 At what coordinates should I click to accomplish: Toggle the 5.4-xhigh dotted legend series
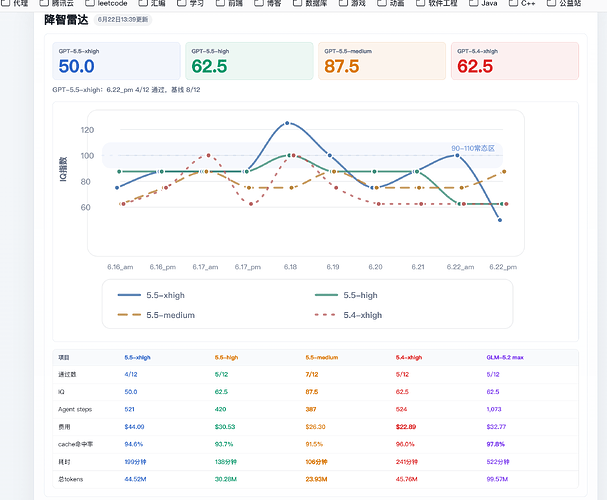point(348,315)
